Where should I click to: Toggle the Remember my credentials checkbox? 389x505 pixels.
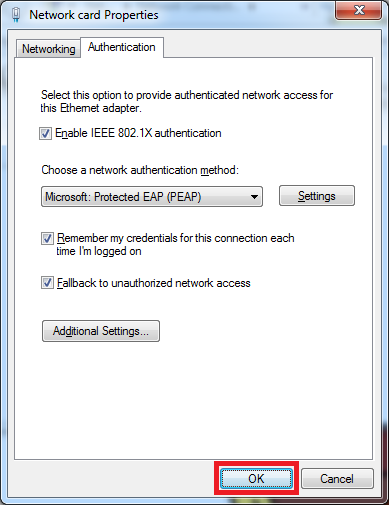point(47,238)
